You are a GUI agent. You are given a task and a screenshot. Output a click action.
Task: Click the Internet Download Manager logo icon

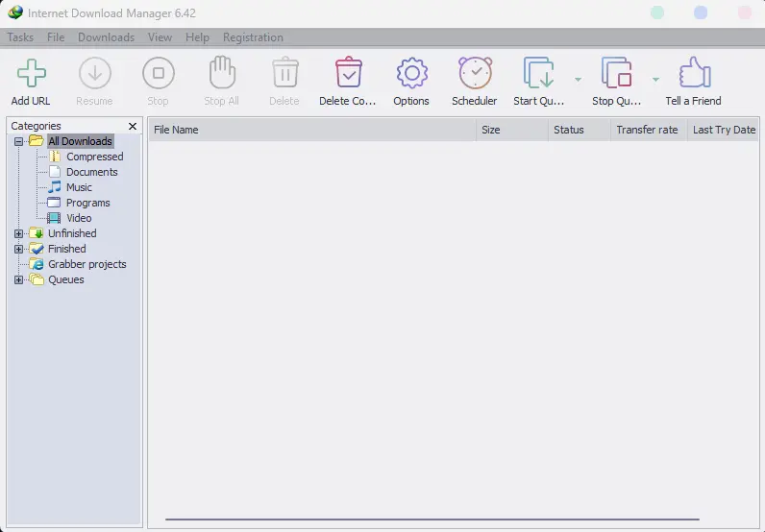(x=15, y=12)
